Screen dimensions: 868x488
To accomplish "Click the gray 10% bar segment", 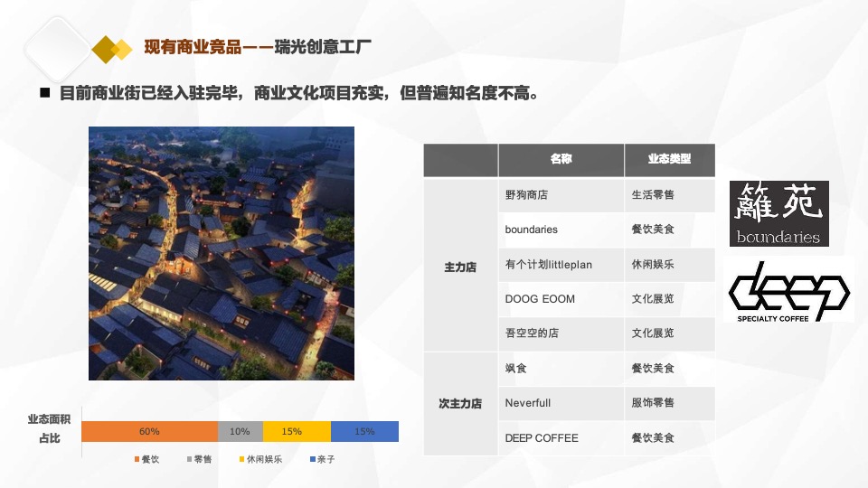I will [241, 432].
